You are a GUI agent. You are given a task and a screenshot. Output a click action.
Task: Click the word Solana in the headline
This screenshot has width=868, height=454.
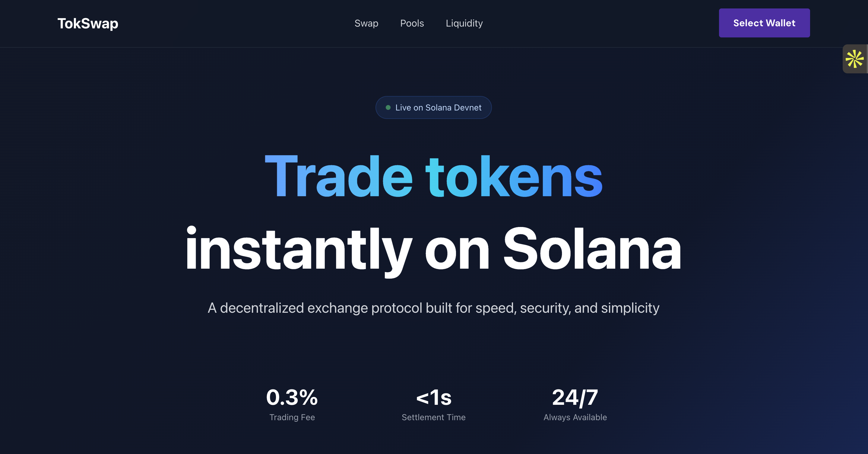pos(592,249)
